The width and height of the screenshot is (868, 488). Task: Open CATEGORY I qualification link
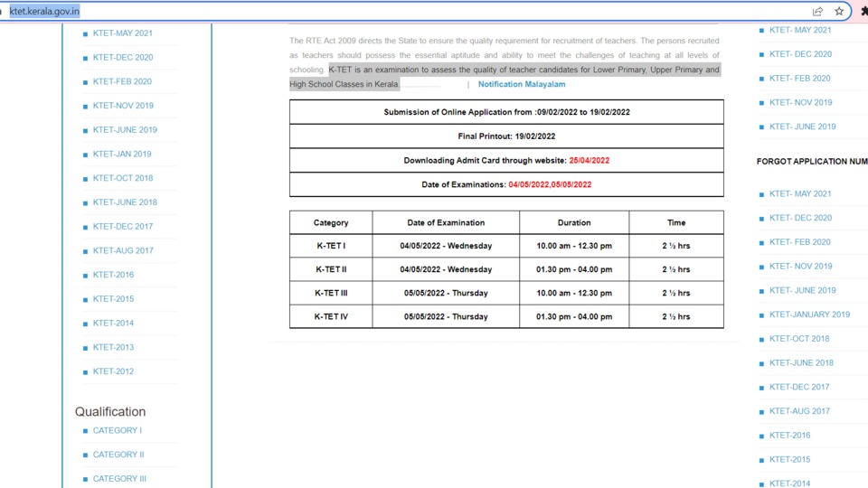point(118,430)
